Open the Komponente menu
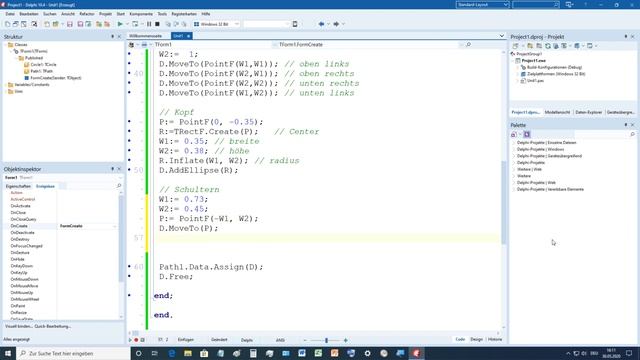Screen dimensions: 640x360 pyautogui.click(x=141, y=14)
